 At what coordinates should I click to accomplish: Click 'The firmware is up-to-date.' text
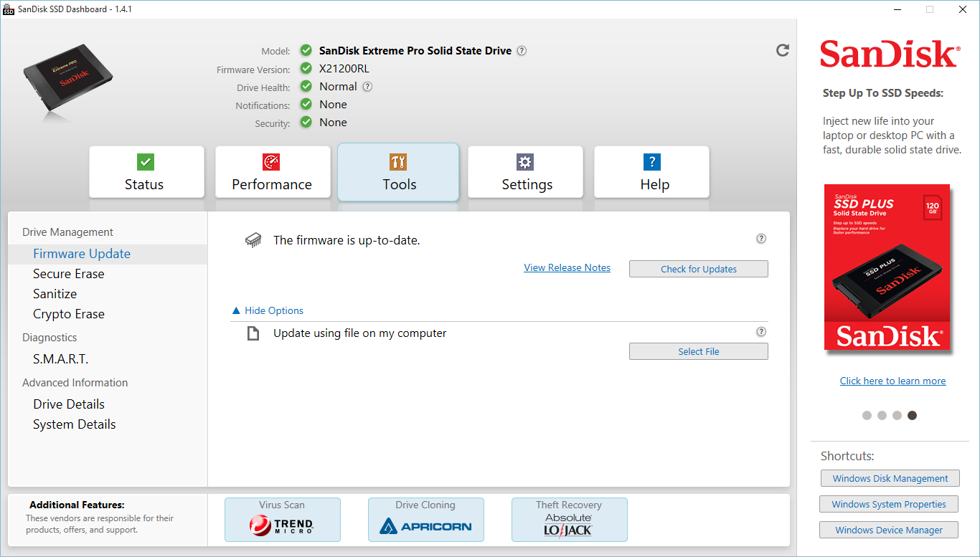347,240
